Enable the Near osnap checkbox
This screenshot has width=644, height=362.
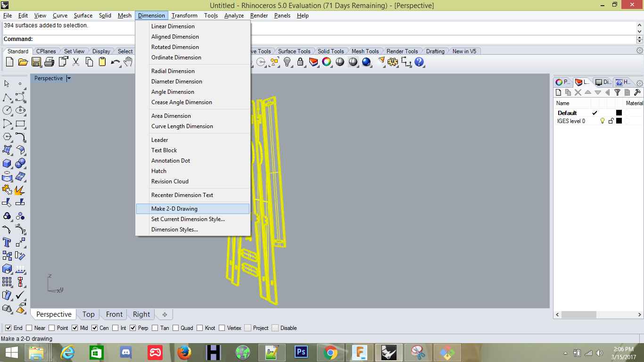(x=29, y=328)
